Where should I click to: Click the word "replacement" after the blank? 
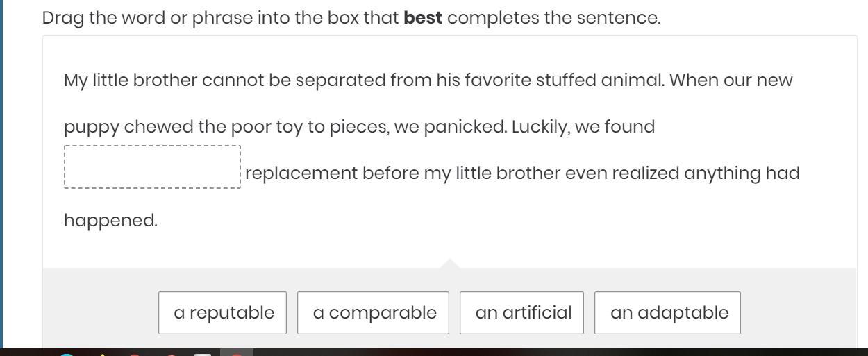click(x=301, y=173)
